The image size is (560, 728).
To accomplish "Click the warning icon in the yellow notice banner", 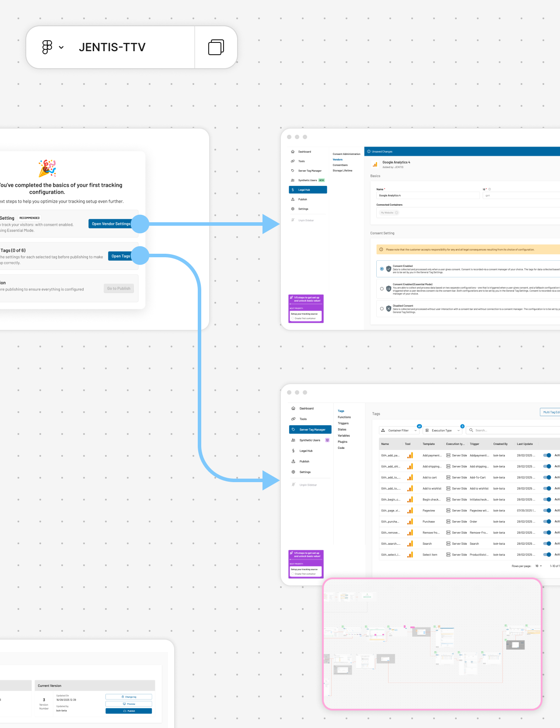I will click(x=381, y=250).
